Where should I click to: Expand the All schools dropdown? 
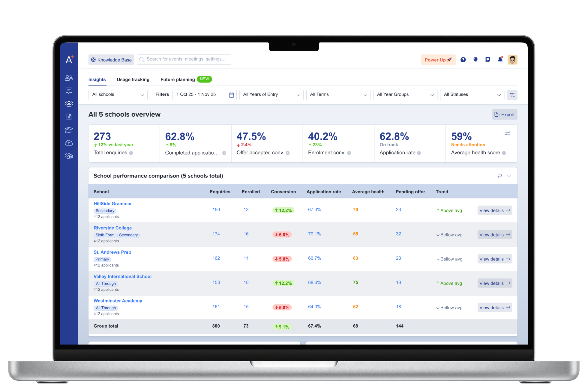coord(118,95)
